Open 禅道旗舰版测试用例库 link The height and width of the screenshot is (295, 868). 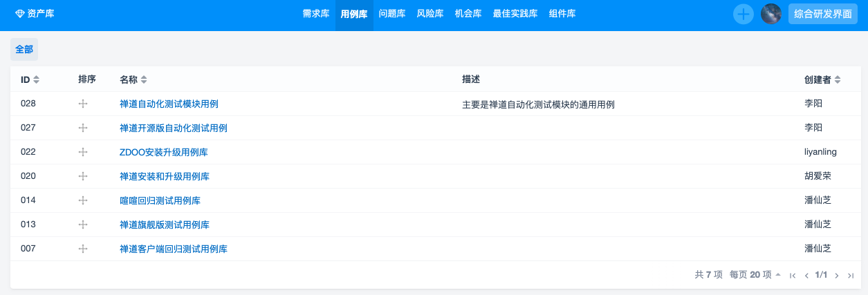point(165,225)
